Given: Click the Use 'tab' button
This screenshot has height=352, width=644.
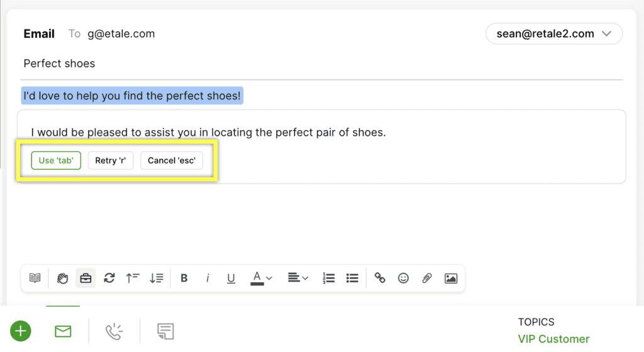Looking at the screenshot, I should pos(56,160).
